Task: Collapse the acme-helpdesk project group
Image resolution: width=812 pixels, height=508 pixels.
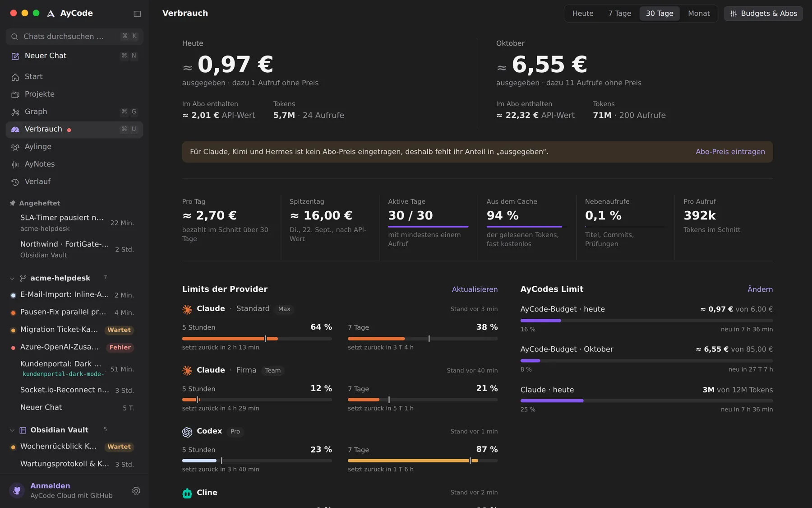Action: click(x=12, y=279)
